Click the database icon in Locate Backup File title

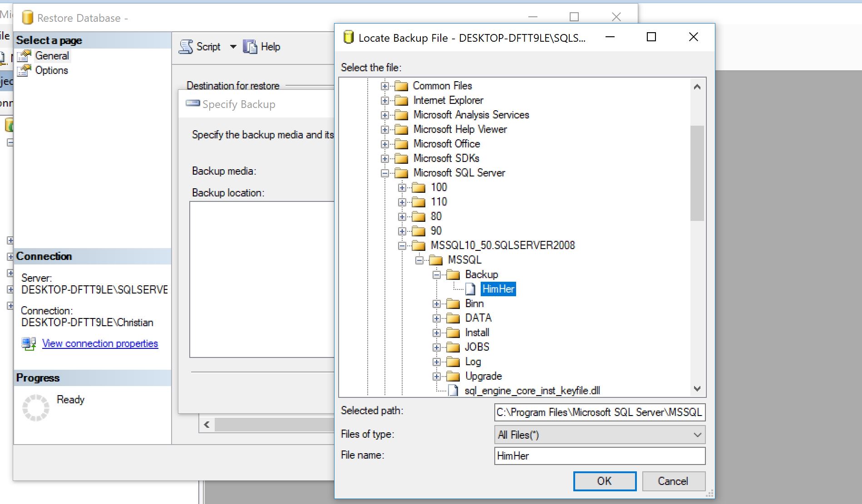pyautogui.click(x=348, y=37)
